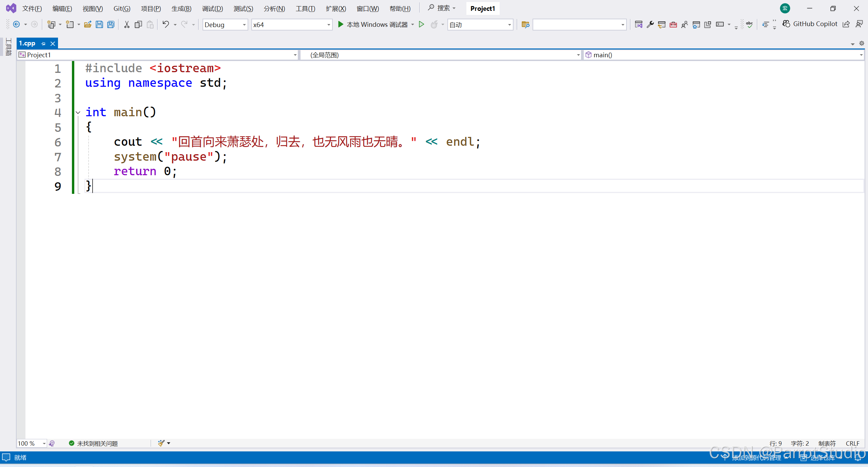Close the 1.cpp tab
The width and height of the screenshot is (868, 467).
[53, 44]
